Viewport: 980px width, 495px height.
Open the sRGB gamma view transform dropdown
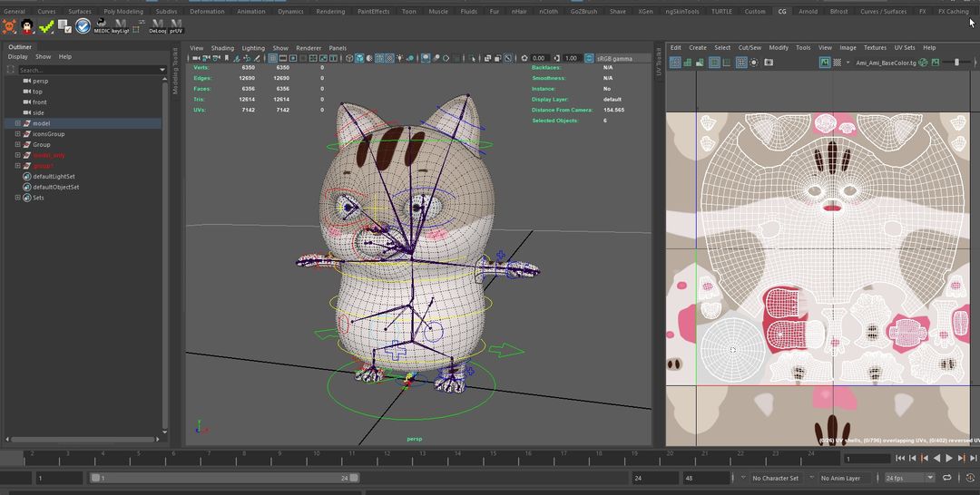(x=622, y=58)
